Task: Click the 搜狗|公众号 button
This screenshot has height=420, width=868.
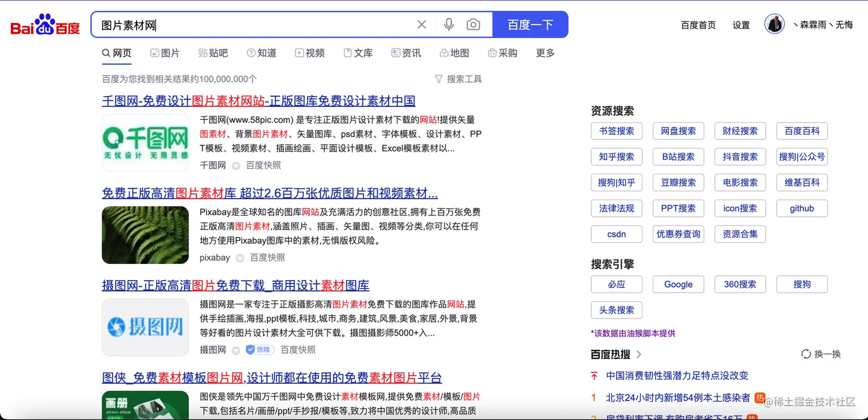Action: (x=802, y=157)
